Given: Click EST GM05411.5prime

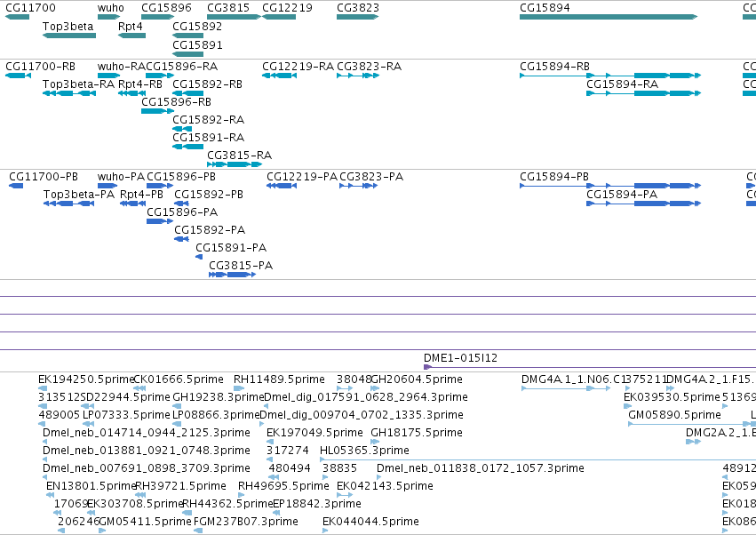Looking at the screenshot, I should click(x=145, y=522).
